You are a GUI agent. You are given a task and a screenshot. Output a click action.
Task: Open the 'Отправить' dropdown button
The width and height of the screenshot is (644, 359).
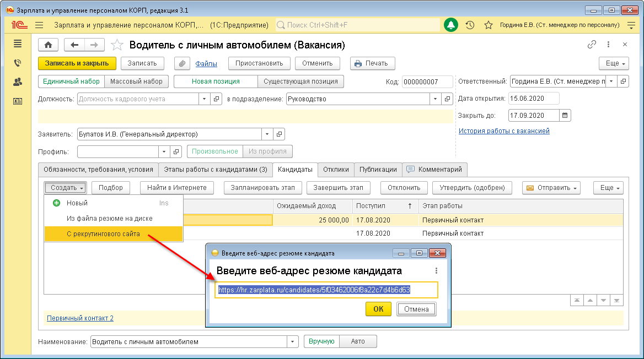point(551,188)
